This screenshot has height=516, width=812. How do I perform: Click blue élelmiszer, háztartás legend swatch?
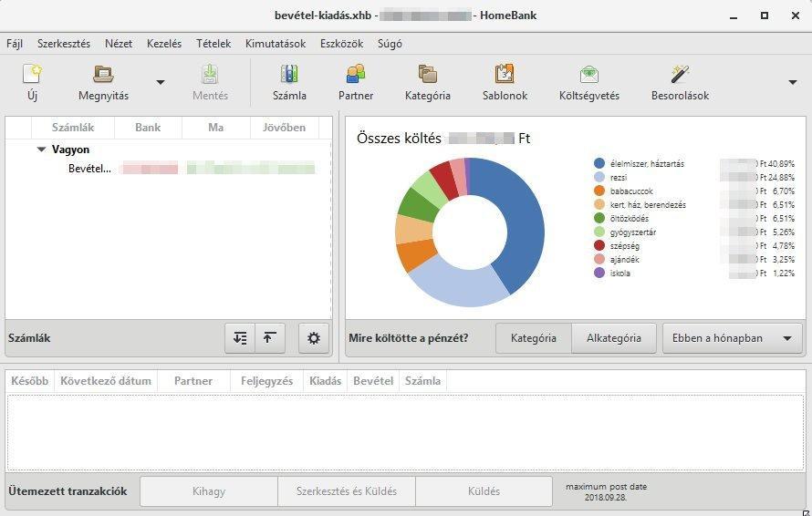click(599, 163)
